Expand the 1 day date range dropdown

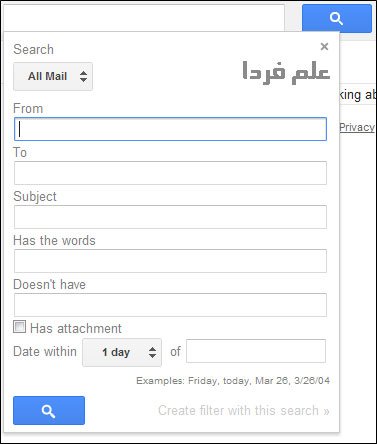click(122, 352)
